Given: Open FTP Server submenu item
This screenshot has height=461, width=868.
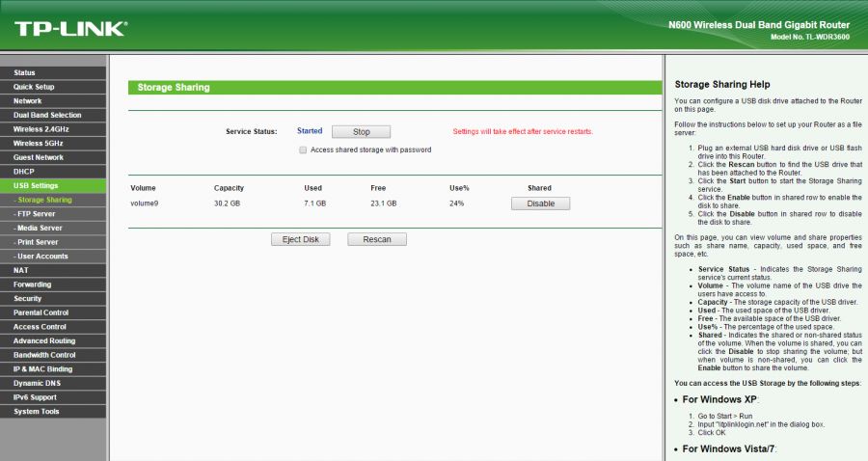Looking at the screenshot, I should (x=36, y=213).
